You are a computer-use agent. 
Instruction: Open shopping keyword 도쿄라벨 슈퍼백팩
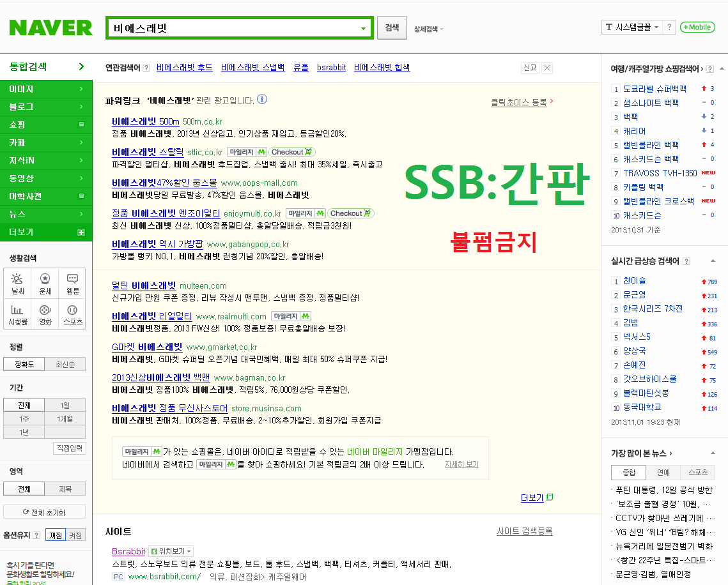654,89
